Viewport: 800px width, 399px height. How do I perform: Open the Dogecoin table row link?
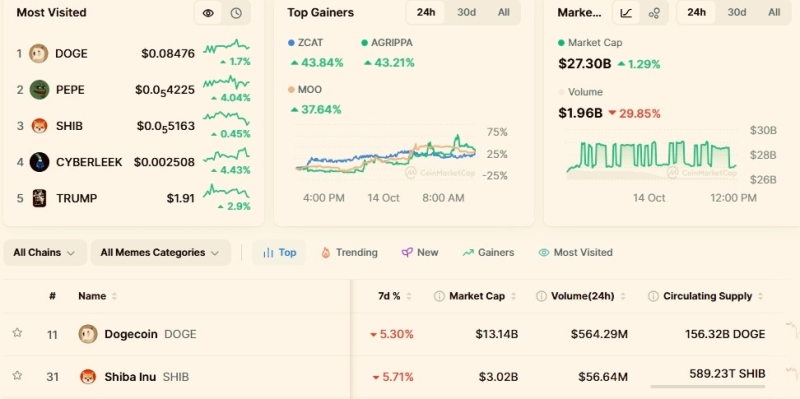pos(151,334)
